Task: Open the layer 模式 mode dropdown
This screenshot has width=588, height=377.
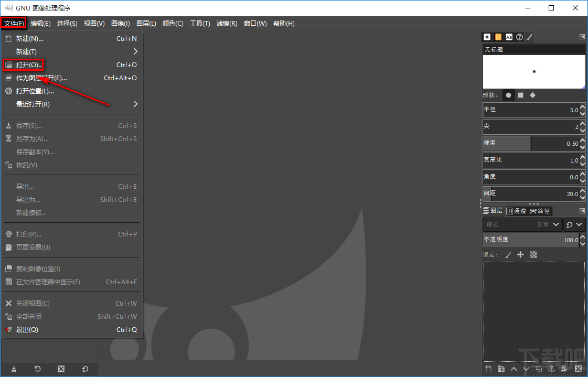Action: point(522,224)
